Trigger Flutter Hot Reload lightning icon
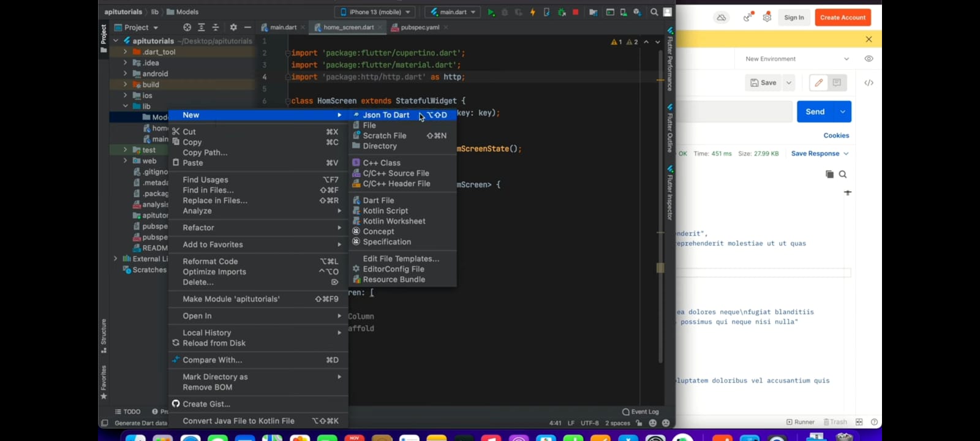 (x=532, y=12)
